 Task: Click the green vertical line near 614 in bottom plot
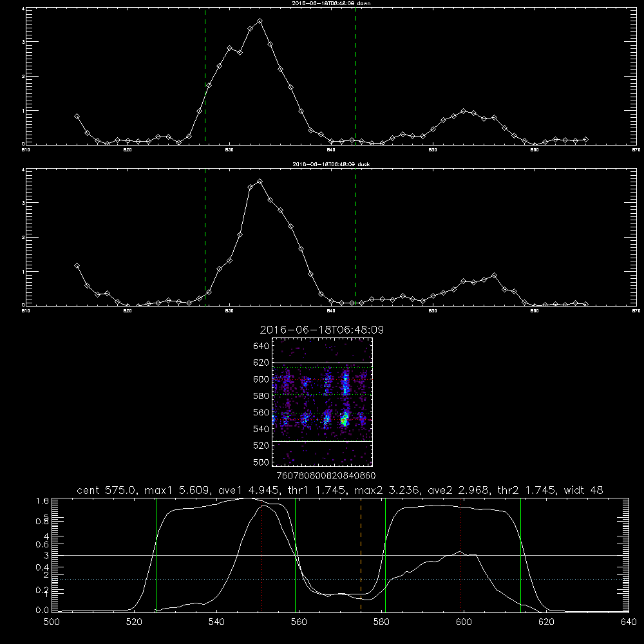pos(520,554)
